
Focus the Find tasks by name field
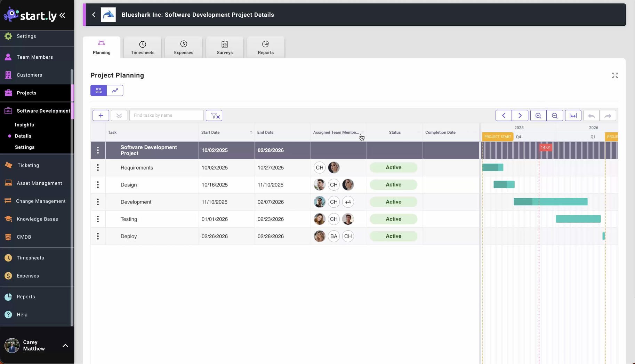[x=166, y=115]
